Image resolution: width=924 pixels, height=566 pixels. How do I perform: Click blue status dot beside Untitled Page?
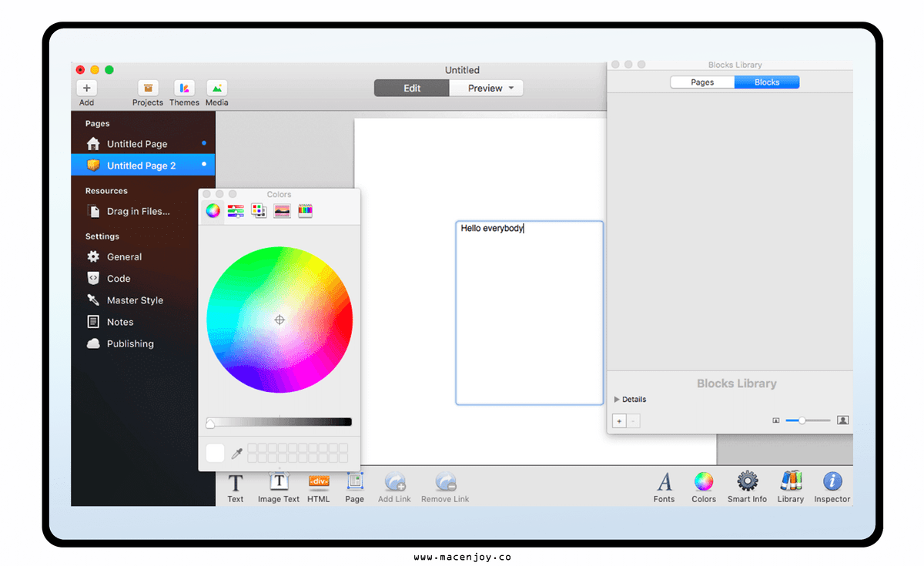coord(204,143)
